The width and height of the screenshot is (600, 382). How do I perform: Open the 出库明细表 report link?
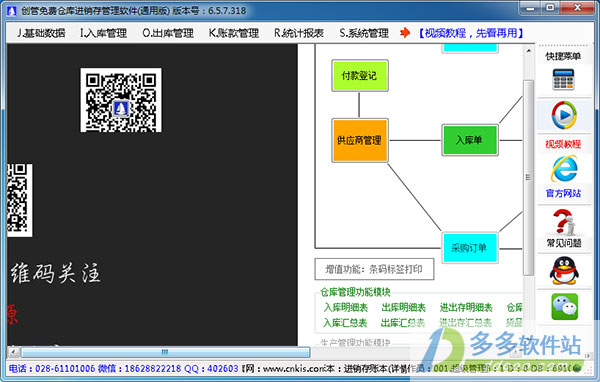[x=404, y=307]
